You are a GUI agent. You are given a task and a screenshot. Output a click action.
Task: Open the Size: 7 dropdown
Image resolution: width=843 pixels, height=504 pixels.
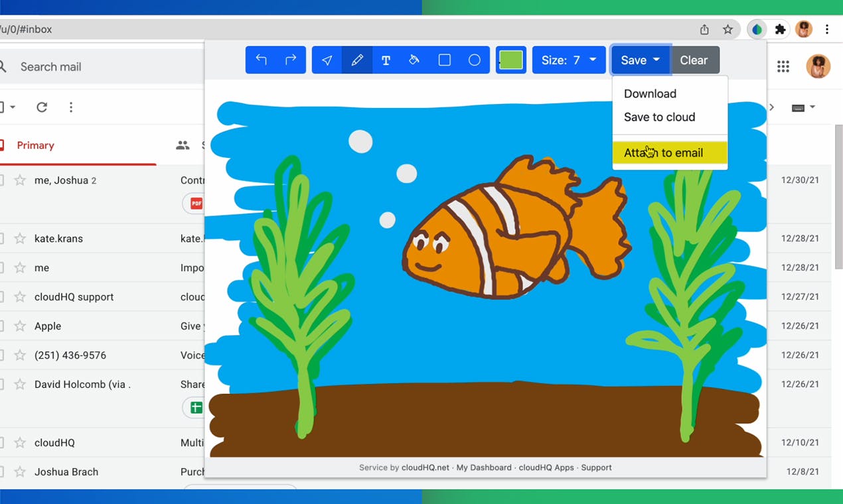click(569, 60)
